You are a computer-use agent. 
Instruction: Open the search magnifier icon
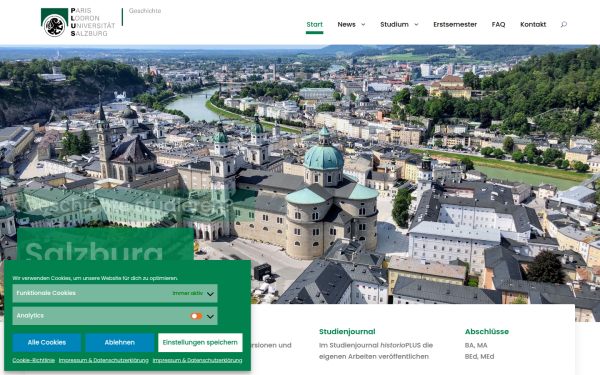click(563, 24)
